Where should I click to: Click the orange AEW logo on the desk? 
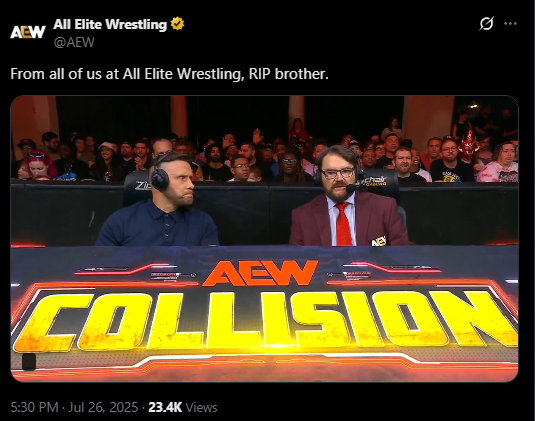[x=260, y=273]
